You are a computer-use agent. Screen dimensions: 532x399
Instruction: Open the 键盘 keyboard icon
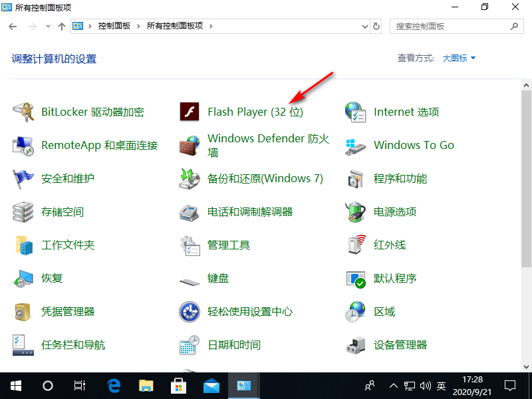coord(190,278)
